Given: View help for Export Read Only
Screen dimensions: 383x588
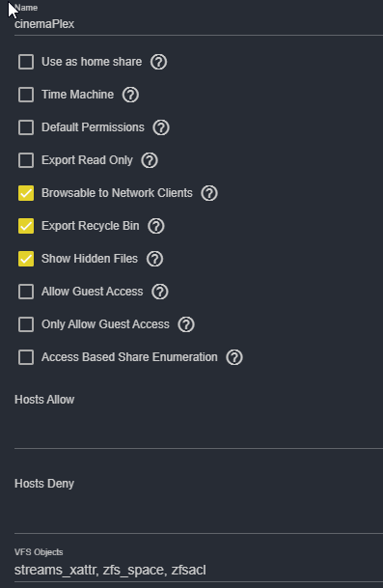Looking at the screenshot, I should pyautogui.click(x=150, y=160).
